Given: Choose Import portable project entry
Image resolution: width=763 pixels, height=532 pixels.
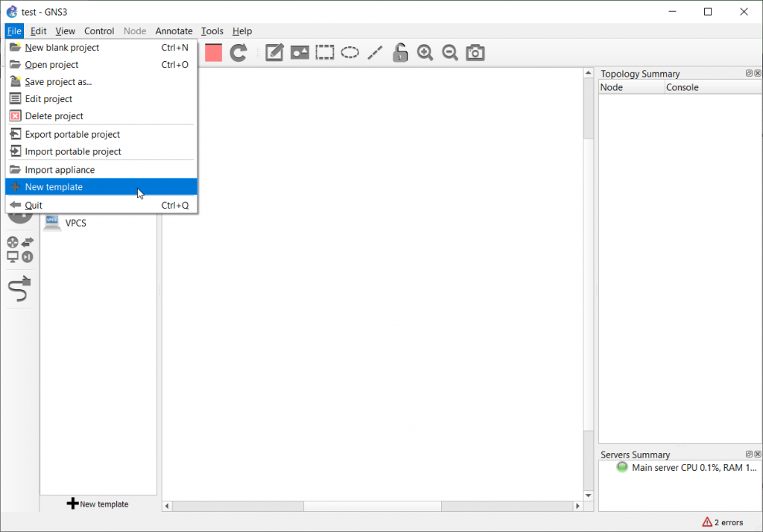Looking at the screenshot, I should 101,151.
